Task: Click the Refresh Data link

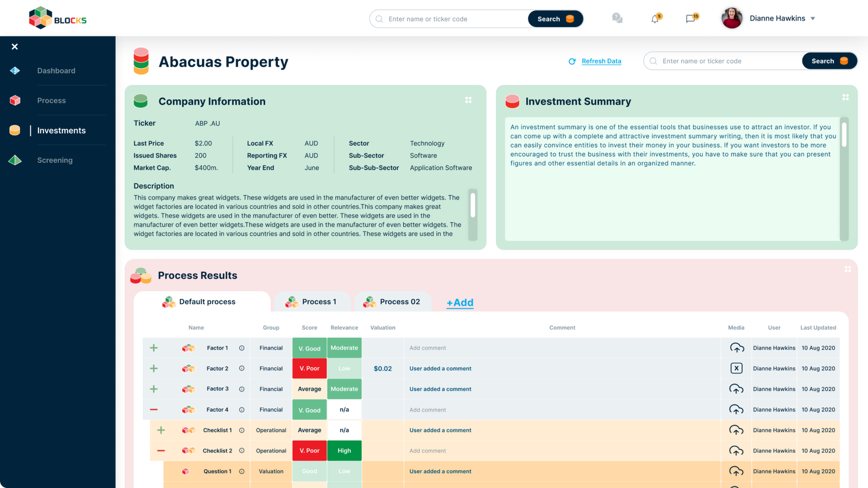Action: pos(601,61)
